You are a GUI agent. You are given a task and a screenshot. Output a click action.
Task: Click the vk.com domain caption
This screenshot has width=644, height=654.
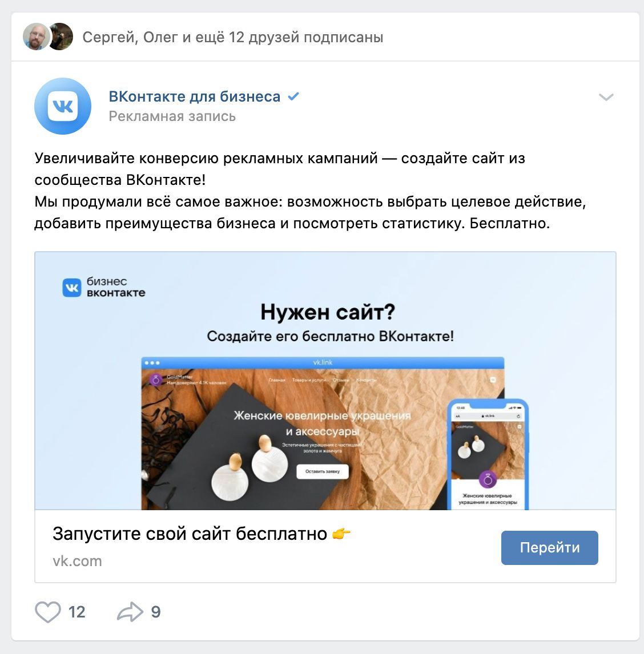[x=77, y=561]
